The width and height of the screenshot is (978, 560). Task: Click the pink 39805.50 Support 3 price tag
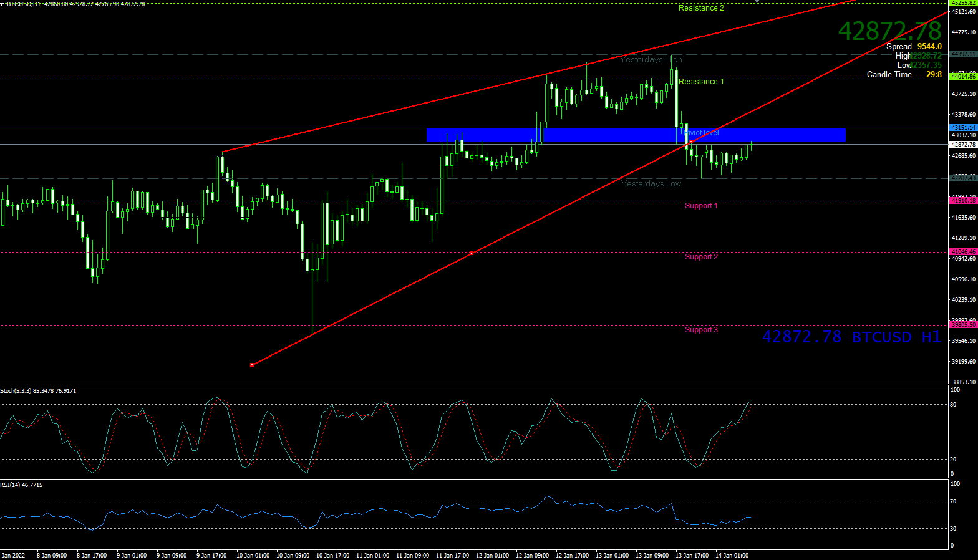(962, 325)
